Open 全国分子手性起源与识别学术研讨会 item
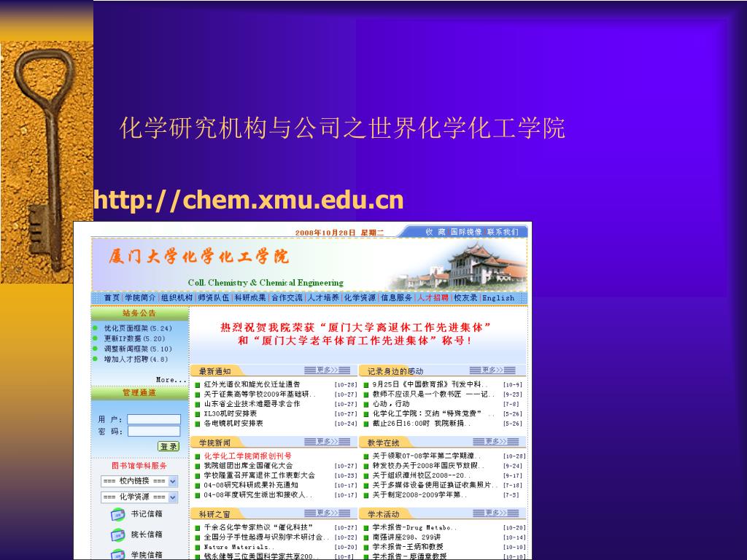The height and width of the screenshot is (560, 747). point(266,537)
